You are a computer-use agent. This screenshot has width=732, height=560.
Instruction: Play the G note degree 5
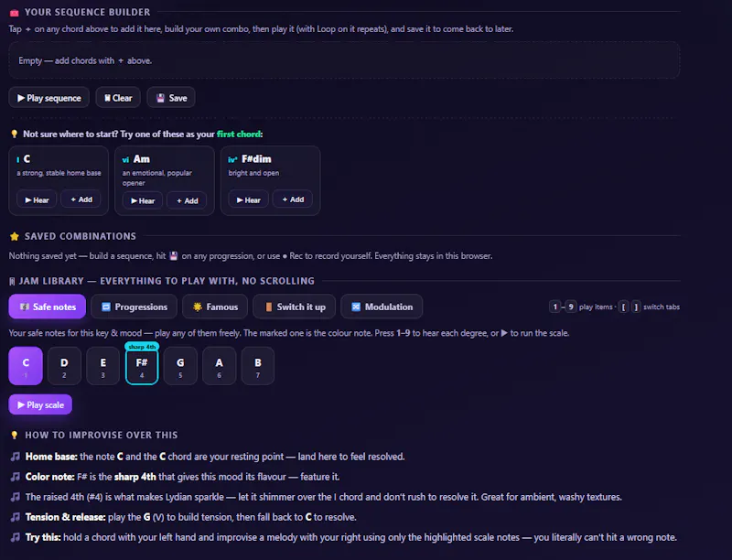point(180,366)
